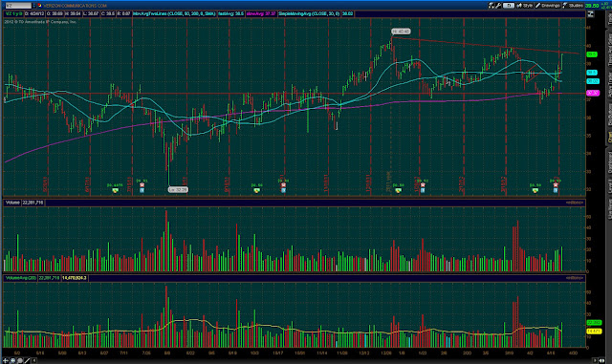
Task: Click the MovAvgTwoLines study label
Action: point(174,13)
